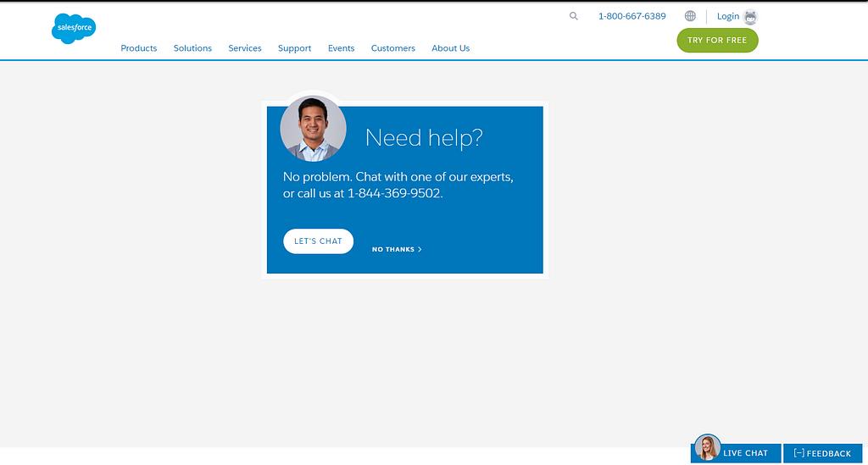Dismiss the popup with No Thanks

click(x=396, y=249)
